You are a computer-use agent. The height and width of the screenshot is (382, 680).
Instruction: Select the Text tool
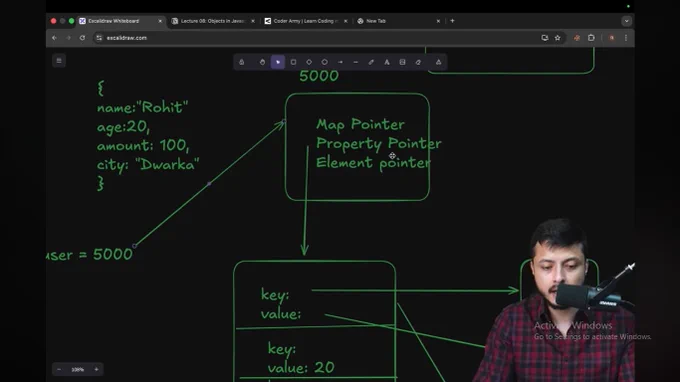pos(387,62)
